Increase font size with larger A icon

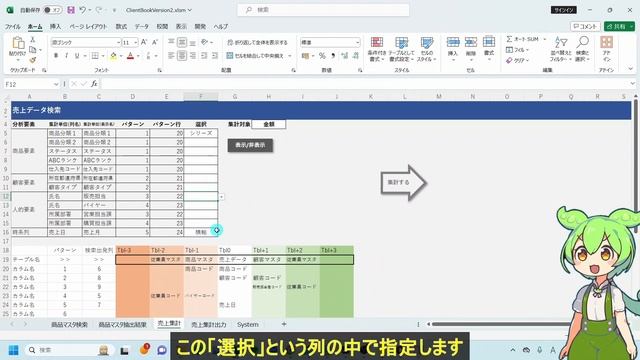pos(144,42)
